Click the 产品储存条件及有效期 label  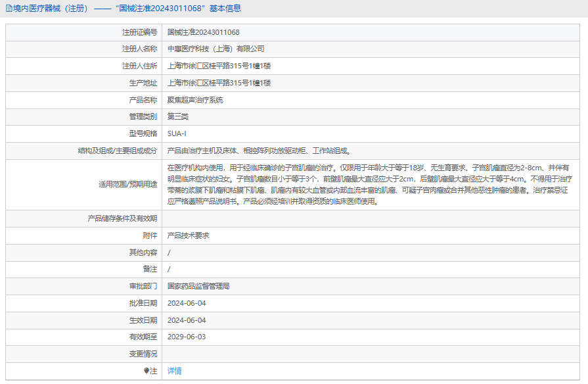(122, 218)
